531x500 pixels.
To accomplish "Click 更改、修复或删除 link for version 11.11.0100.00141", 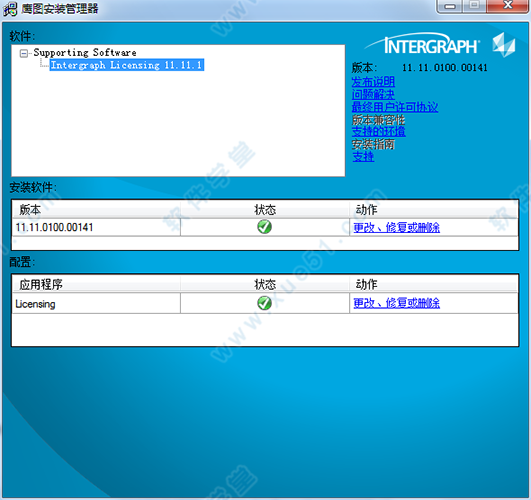I will pos(397,227).
